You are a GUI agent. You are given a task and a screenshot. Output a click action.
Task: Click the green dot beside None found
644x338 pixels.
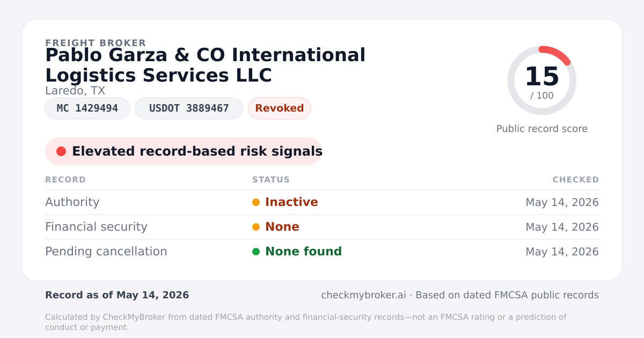(256, 252)
